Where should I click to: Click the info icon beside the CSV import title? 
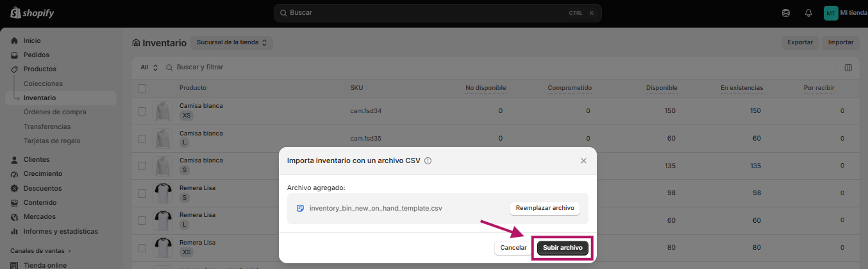click(428, 161)
